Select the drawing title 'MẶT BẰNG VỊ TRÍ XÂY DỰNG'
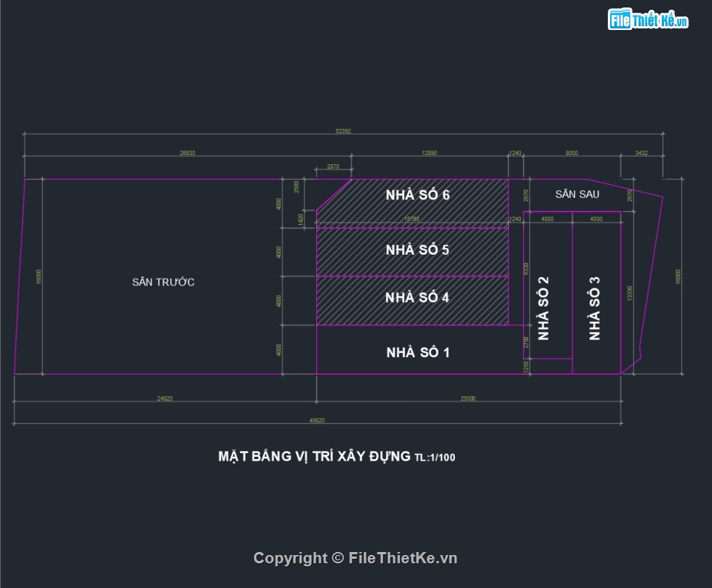Screen dimensions: 712x588 pyautogui.click(x=314, y=456)
